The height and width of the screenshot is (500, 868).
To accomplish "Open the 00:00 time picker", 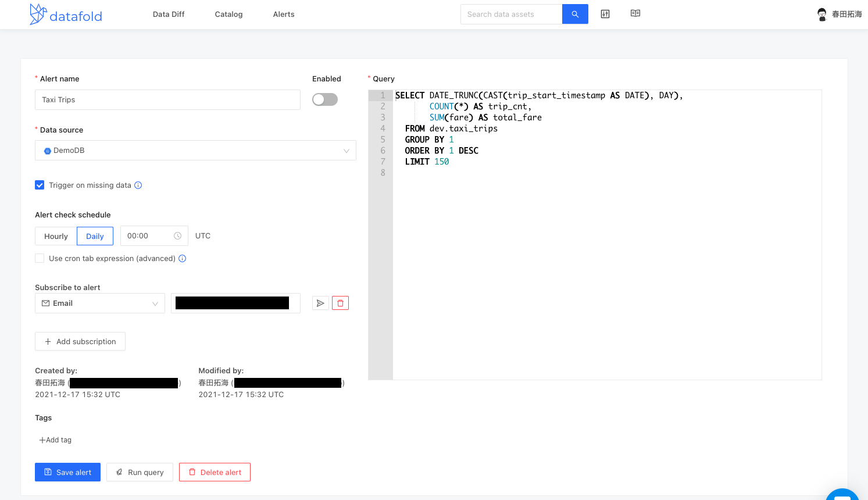I will [154, 236].
